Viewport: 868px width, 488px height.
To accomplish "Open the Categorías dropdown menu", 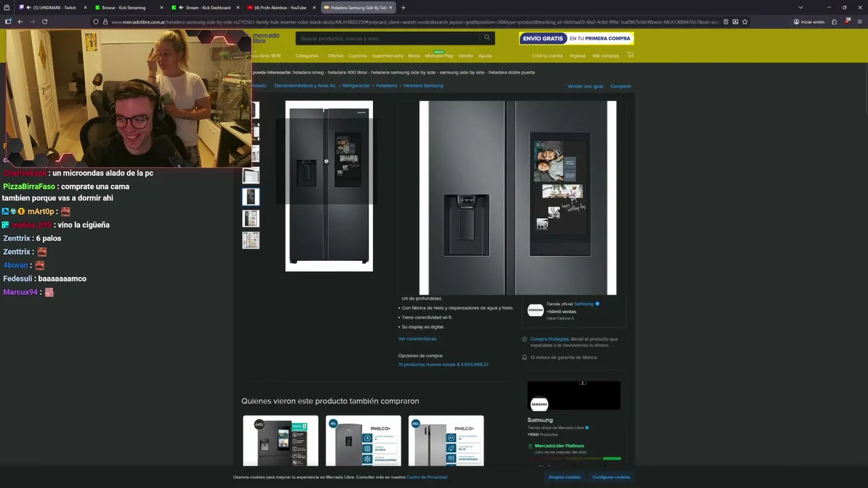I will (308, 56).
